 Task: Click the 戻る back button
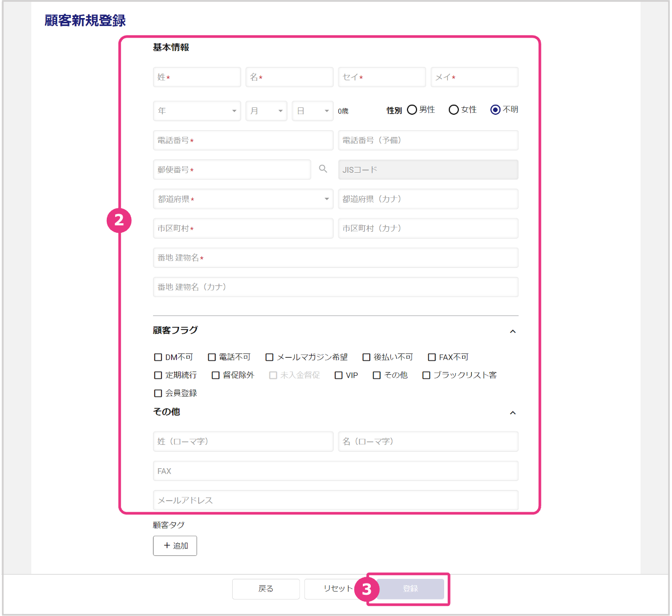(266, 589)
